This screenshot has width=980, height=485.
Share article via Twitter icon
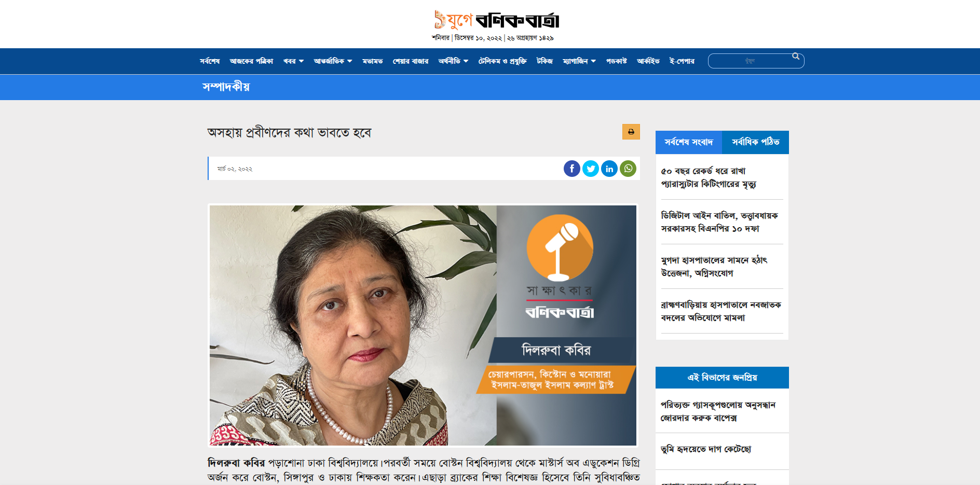[x=591, y=169]
